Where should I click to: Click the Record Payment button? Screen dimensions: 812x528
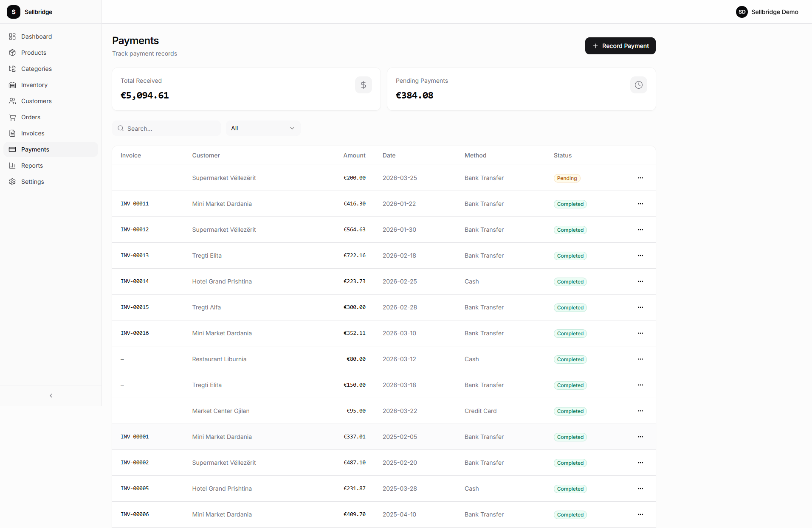(x=620, y=45)
